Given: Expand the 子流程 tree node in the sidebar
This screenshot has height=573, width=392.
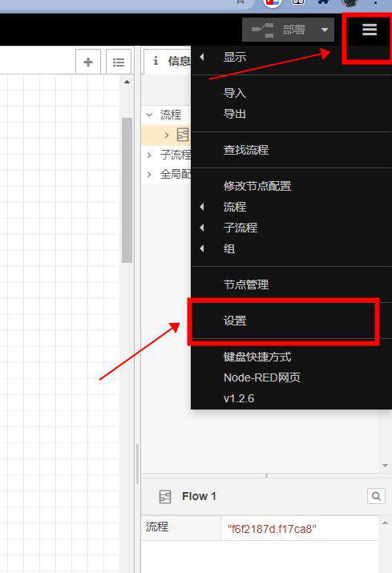Looking at the screenshot, I should [149, 155].
